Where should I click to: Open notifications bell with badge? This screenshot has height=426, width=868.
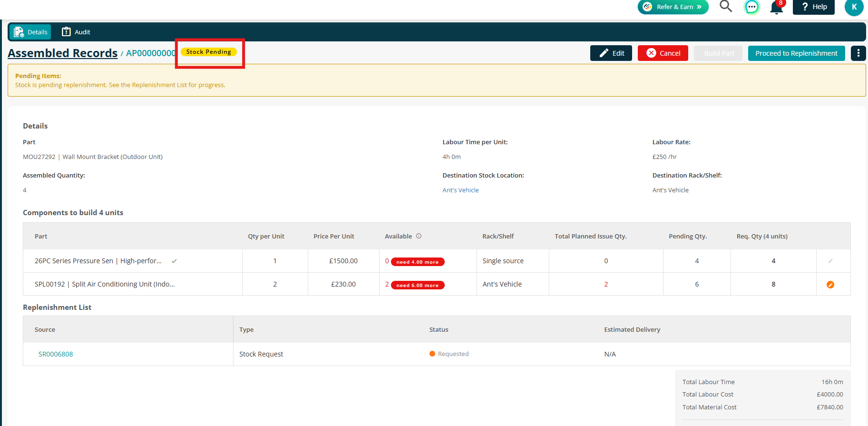(x=777, y=7)
